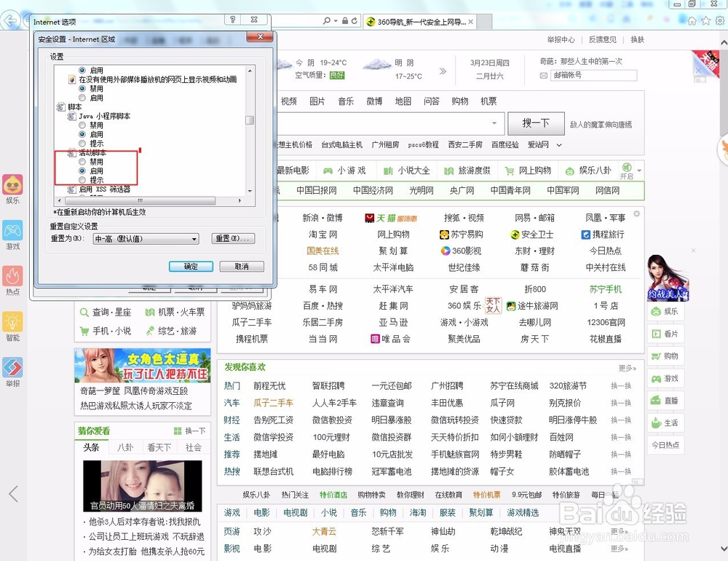Click the 脚本 category icon in settings list
The width and height of the screenshot is (728, 561).
coord(61,107)
